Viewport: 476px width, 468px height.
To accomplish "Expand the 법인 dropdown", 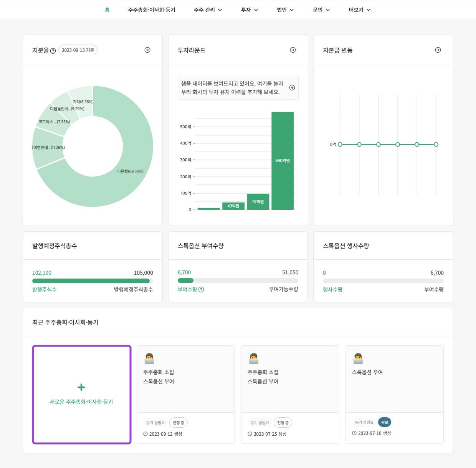I will [284, 10].
